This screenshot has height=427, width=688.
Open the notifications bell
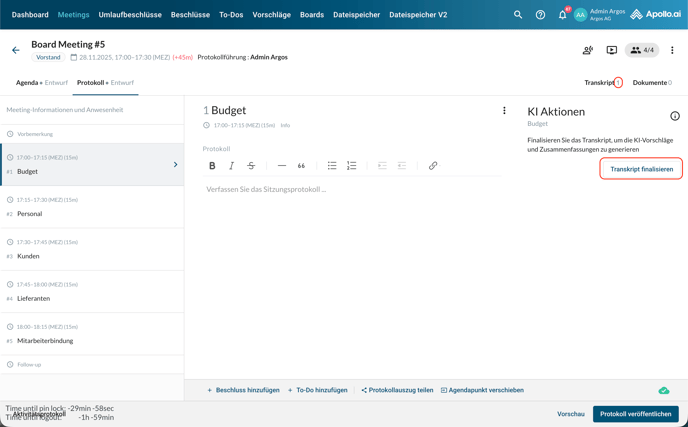point(562,15)
